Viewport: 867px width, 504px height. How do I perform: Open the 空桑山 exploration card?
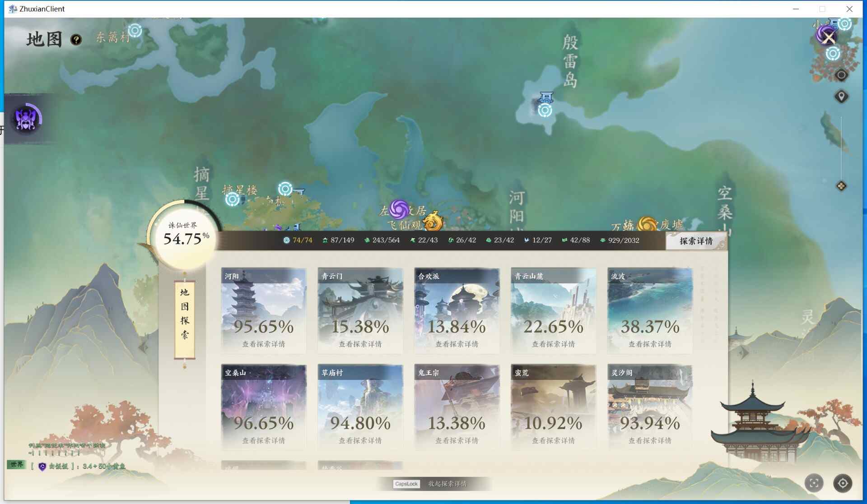tap(264, 407)
